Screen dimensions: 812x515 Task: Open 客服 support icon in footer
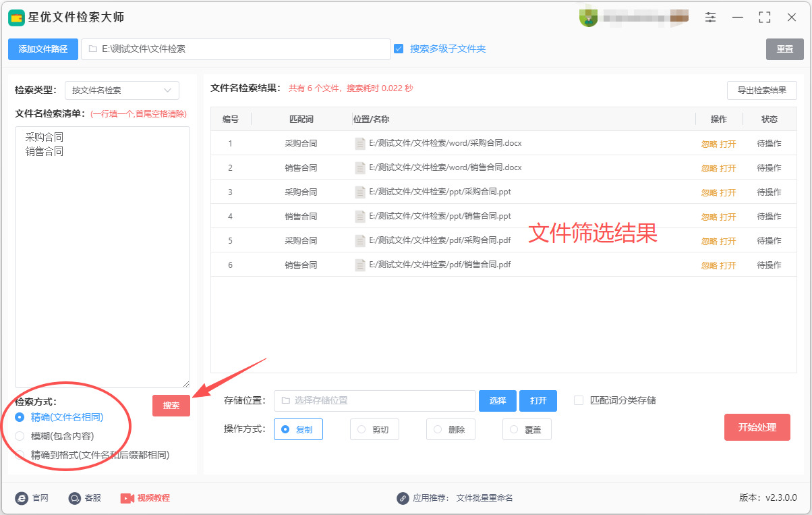click(x=74, y=498)
